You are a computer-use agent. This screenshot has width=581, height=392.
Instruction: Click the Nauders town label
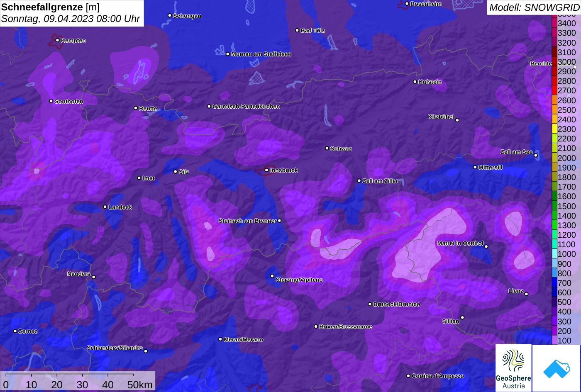[x=79, y=274]
